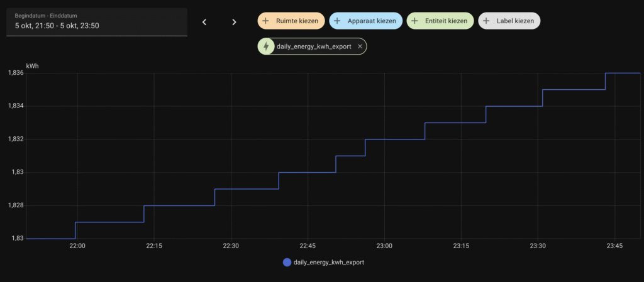Click the 23:00 label on time axis
Screen dimensions: 644x282
(x=384, y=246)
